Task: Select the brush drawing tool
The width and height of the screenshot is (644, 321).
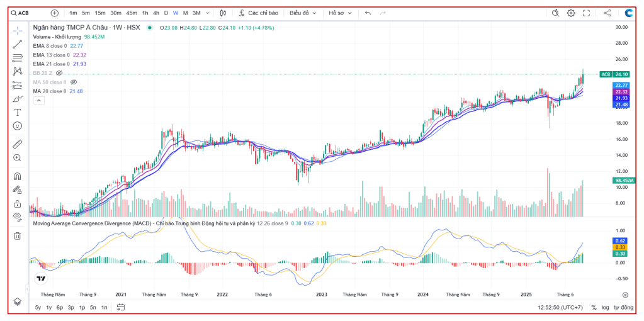Action: point(17,99)
